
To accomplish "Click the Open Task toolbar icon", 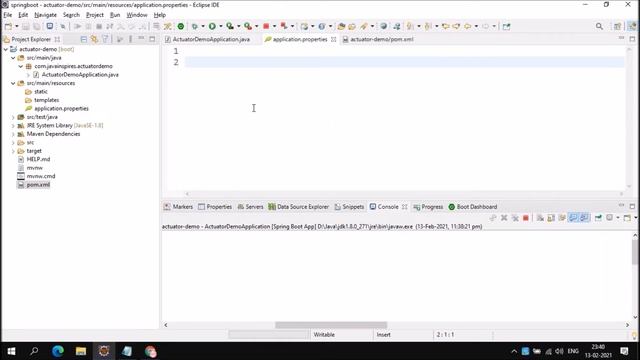I will 352,27.
